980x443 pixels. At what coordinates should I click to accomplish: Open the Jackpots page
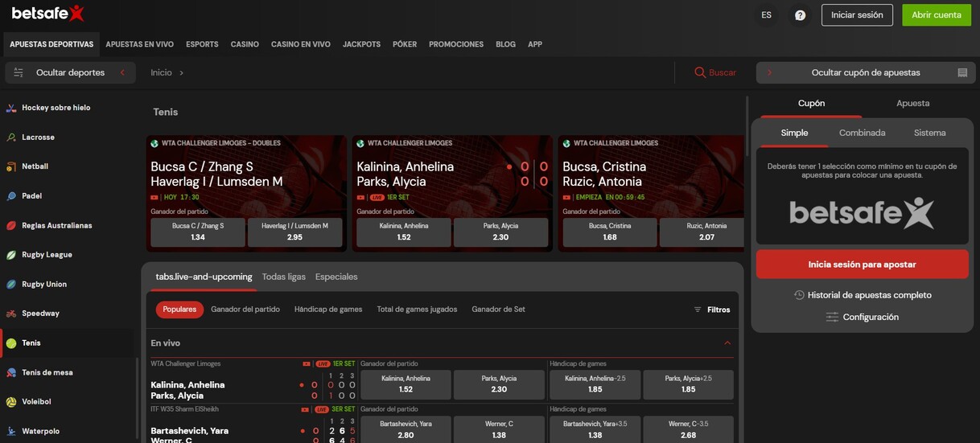click(361, 44)
